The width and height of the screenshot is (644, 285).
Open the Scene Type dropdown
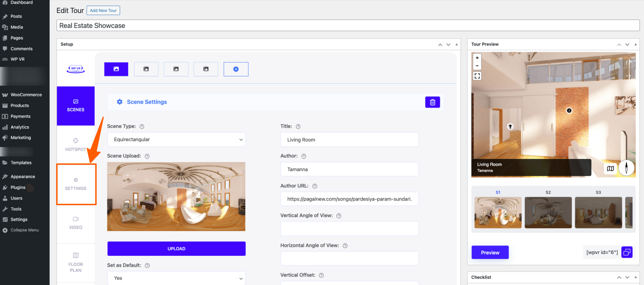pyautogui.click(x=176, y=139)
